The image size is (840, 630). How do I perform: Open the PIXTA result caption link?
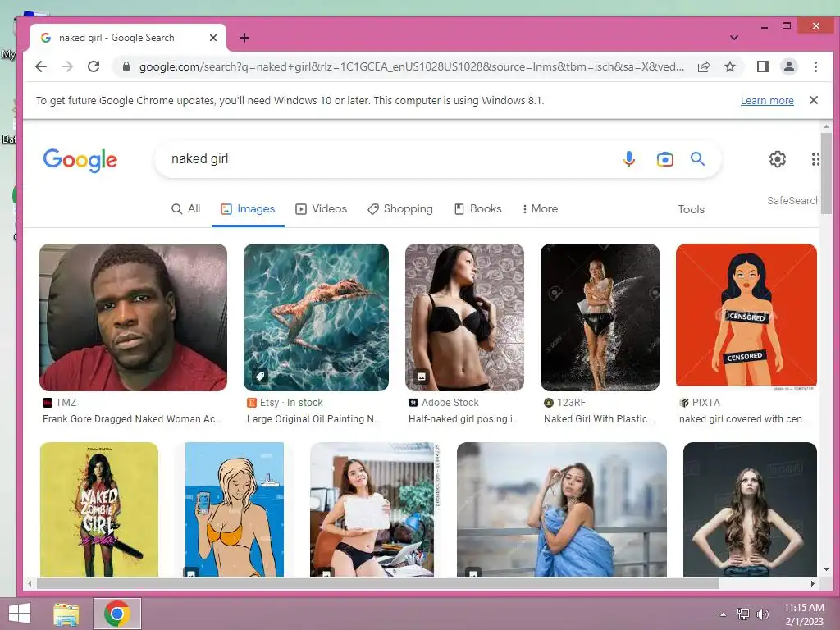(744, 419)
